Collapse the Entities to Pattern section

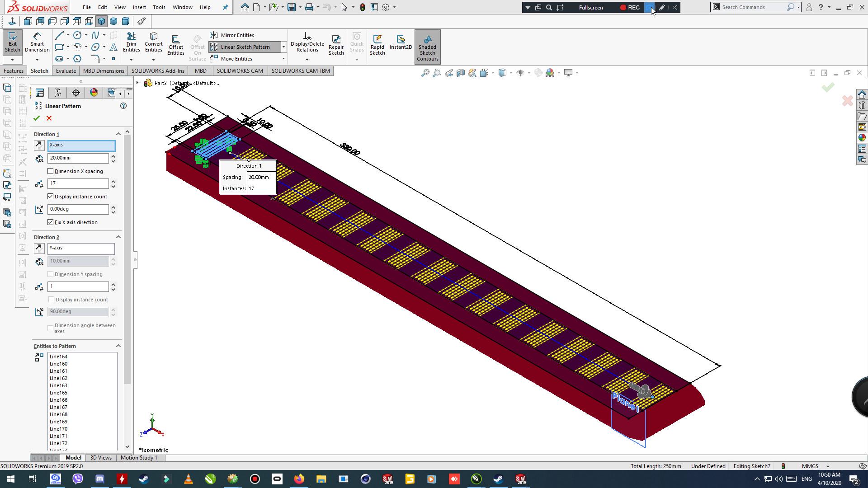(x=118, y=346)
